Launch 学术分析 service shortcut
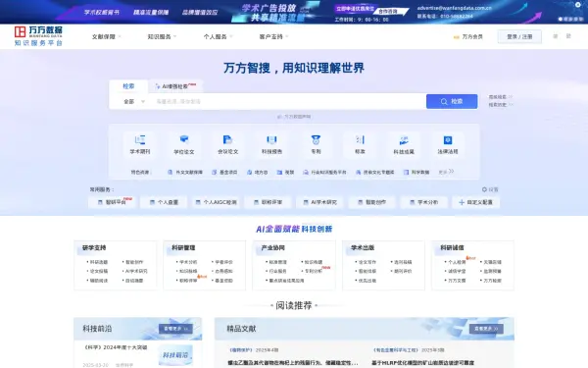 click(x=423, y=202)
